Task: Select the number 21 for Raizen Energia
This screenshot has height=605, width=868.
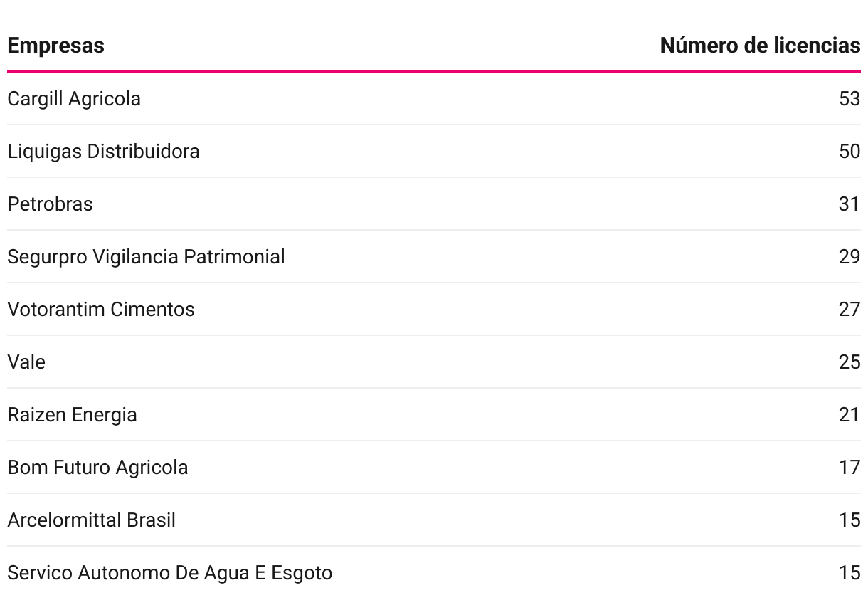Action: 850,415
